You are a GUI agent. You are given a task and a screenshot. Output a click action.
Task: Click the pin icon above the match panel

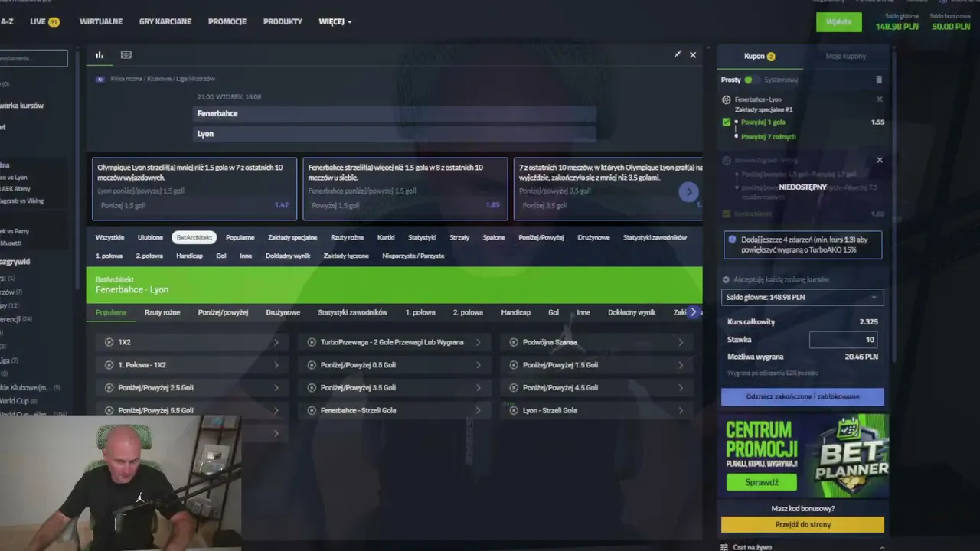point(678,54)
